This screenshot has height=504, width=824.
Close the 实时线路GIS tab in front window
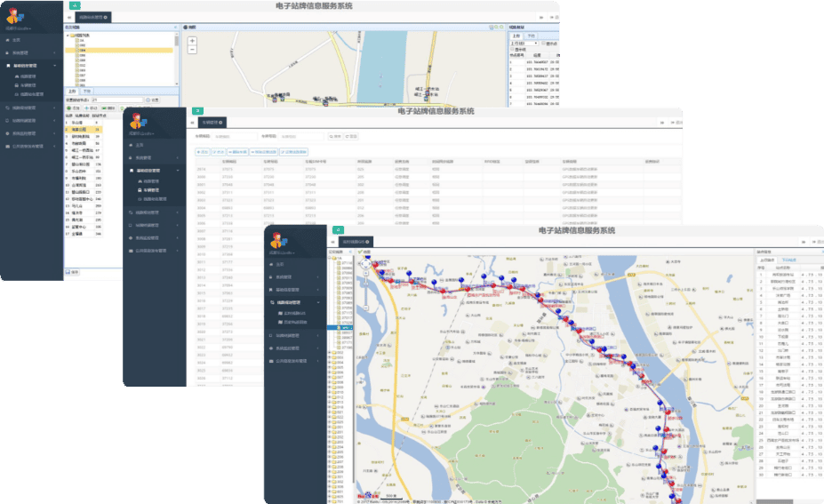click(x=367, y=242)
